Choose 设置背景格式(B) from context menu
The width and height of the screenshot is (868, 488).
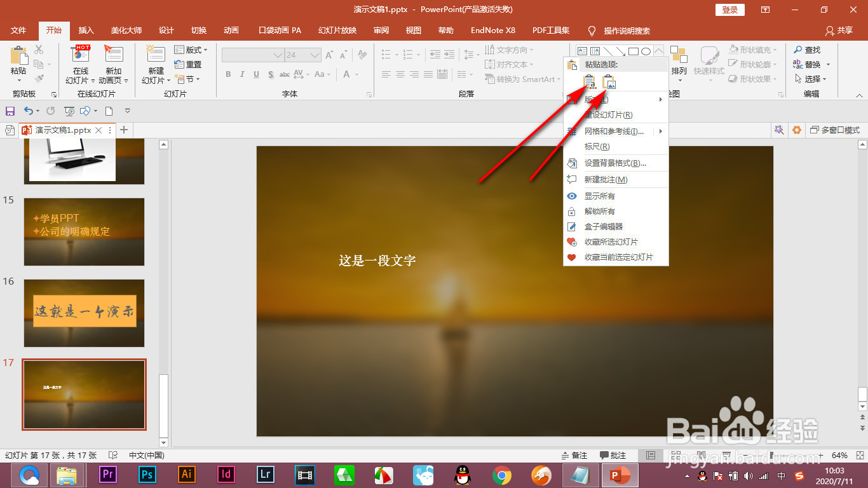(616, 163)
